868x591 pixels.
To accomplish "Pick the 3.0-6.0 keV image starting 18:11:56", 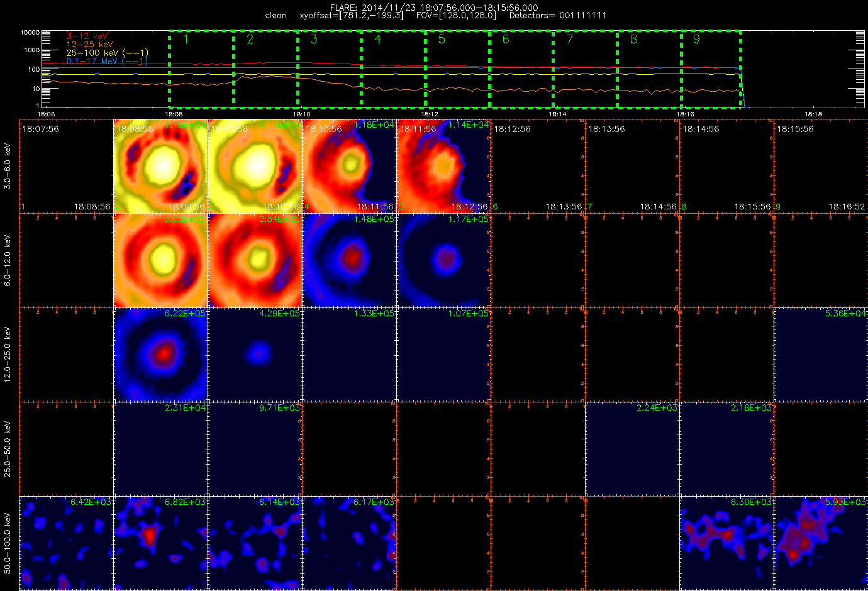I will point(443,165).
